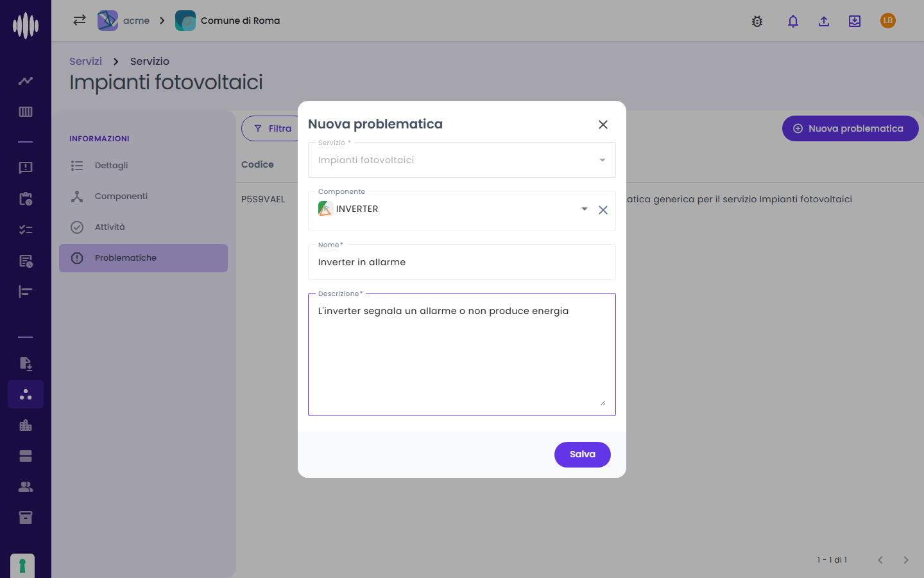Click the upload icon in top bar
This screenshot has height=578, width=924.
click(824, 21)
